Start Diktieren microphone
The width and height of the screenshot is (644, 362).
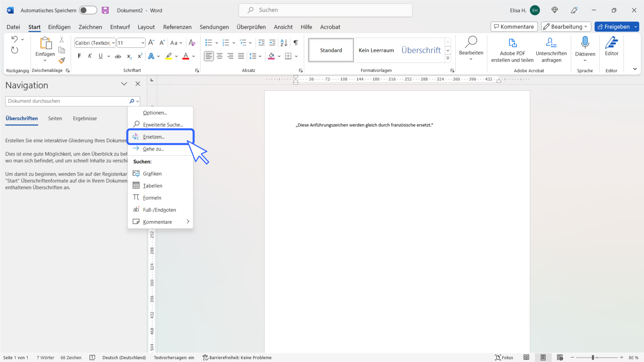585,42
